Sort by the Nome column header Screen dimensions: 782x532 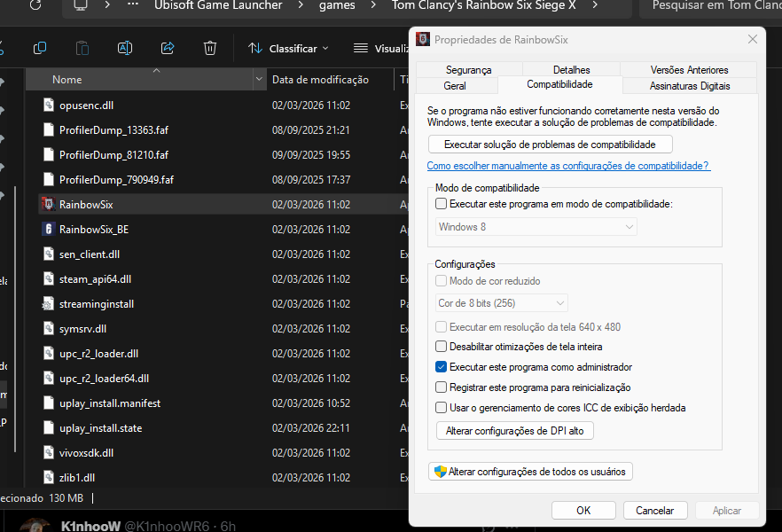click(x=140, y=79)
